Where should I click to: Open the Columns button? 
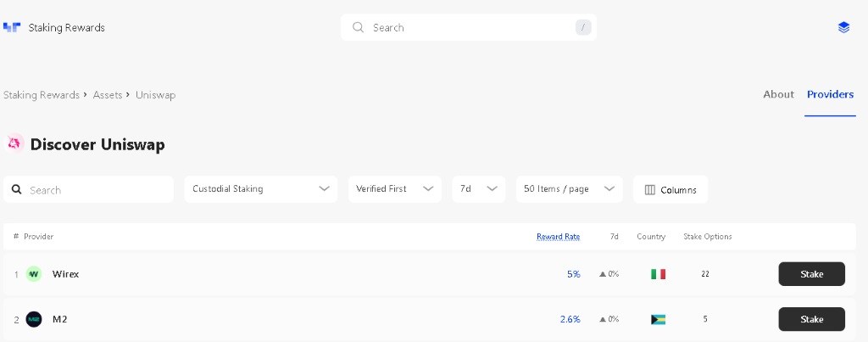pos(670,189)
